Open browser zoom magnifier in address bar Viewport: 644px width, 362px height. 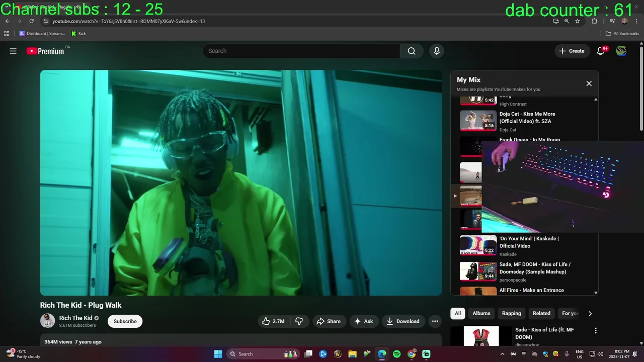(567, 21)
